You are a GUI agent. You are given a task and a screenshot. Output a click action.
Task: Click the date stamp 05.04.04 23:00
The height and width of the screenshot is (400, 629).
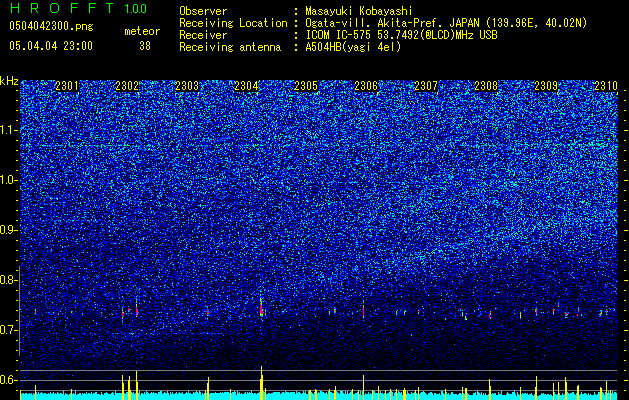[51, 46]
